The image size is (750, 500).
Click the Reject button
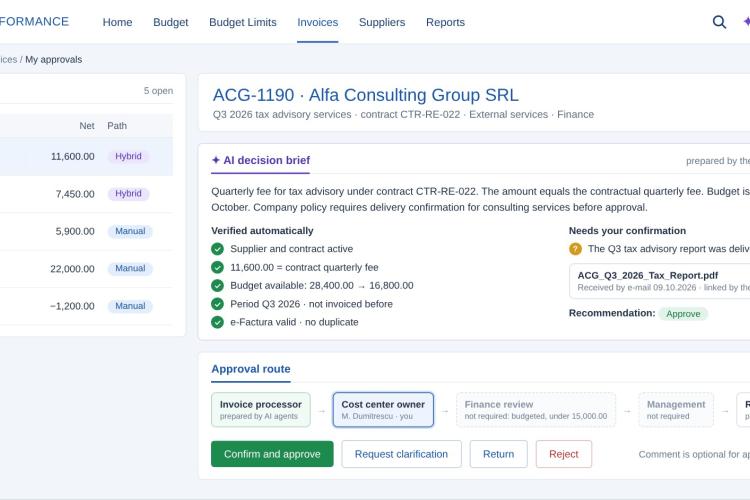563,454
